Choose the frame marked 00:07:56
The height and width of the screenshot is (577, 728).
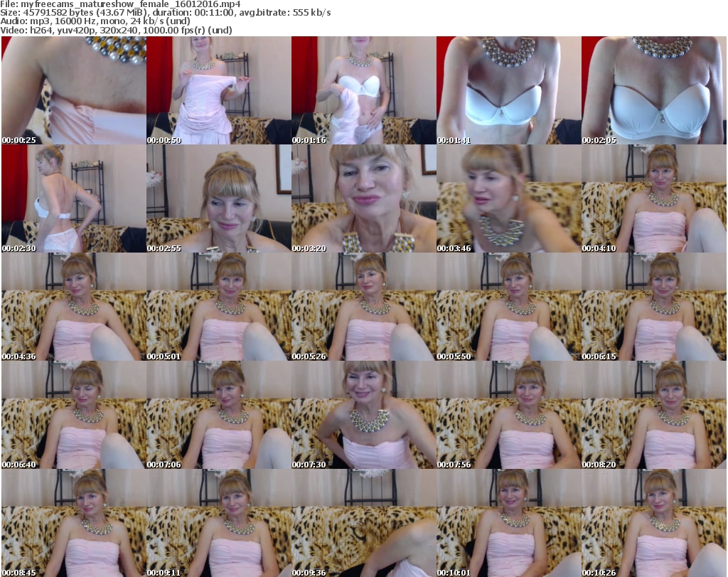pyautogui.click(x=508, y=415)
